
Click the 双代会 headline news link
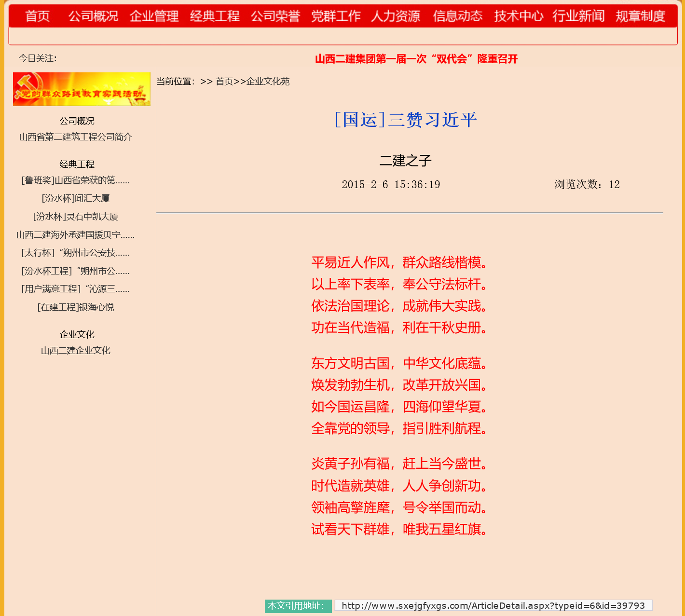pyautogui.click(x=416, y=59)
